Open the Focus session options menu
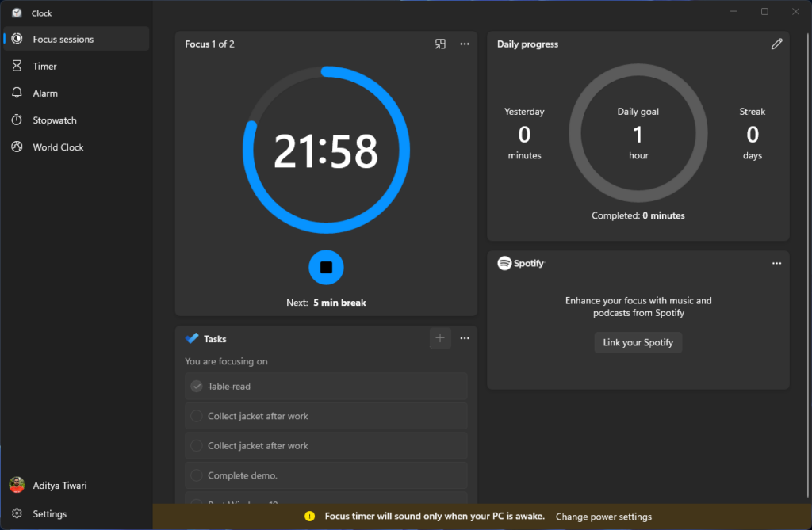The width and height of the screenshot is (812, 530). point(465,44)
